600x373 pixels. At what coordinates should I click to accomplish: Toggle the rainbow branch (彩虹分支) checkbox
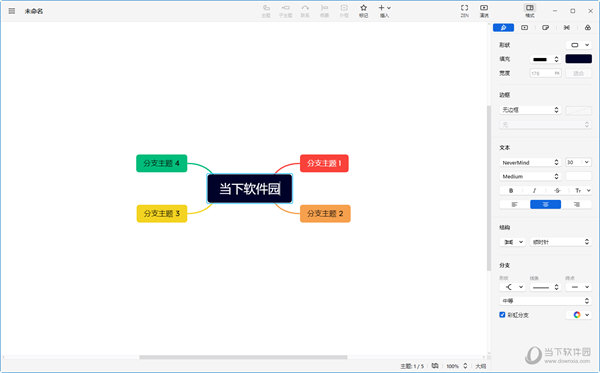(x=502, y=315)
